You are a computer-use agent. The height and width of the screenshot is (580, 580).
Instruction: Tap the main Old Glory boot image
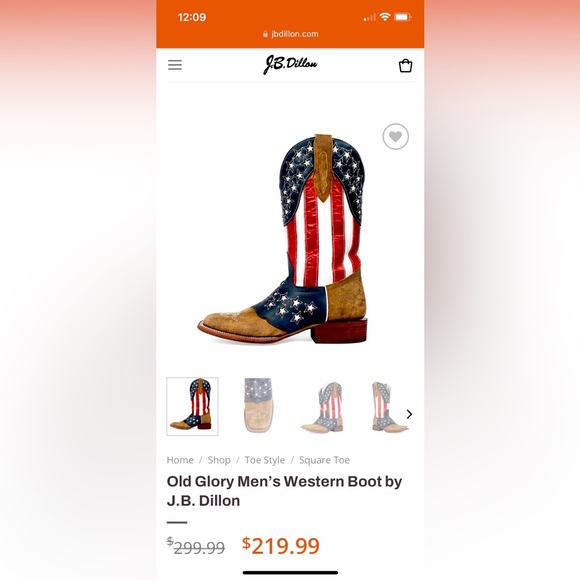point(283,239)
